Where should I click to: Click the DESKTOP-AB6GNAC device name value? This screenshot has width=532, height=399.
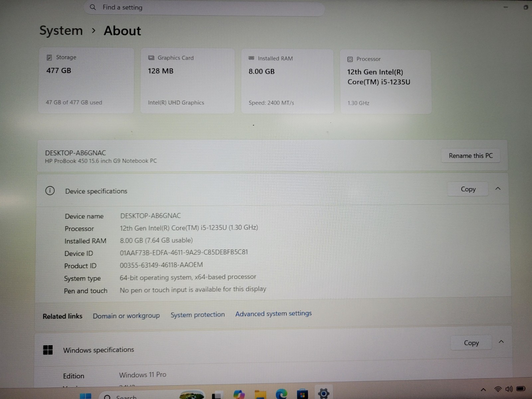coord(151,216)
